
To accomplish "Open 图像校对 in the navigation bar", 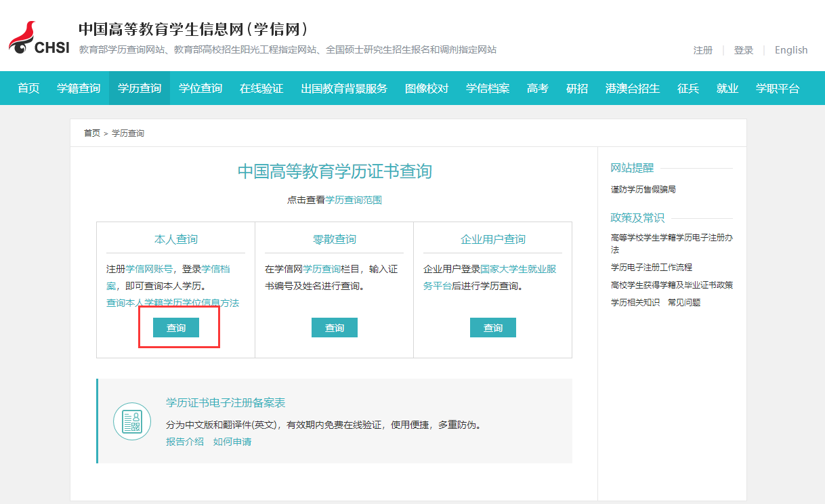I will click(x=427, y=88).
